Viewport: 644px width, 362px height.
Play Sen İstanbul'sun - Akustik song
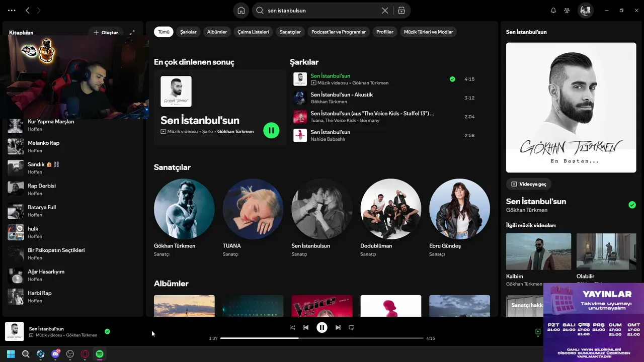point(384,98)
